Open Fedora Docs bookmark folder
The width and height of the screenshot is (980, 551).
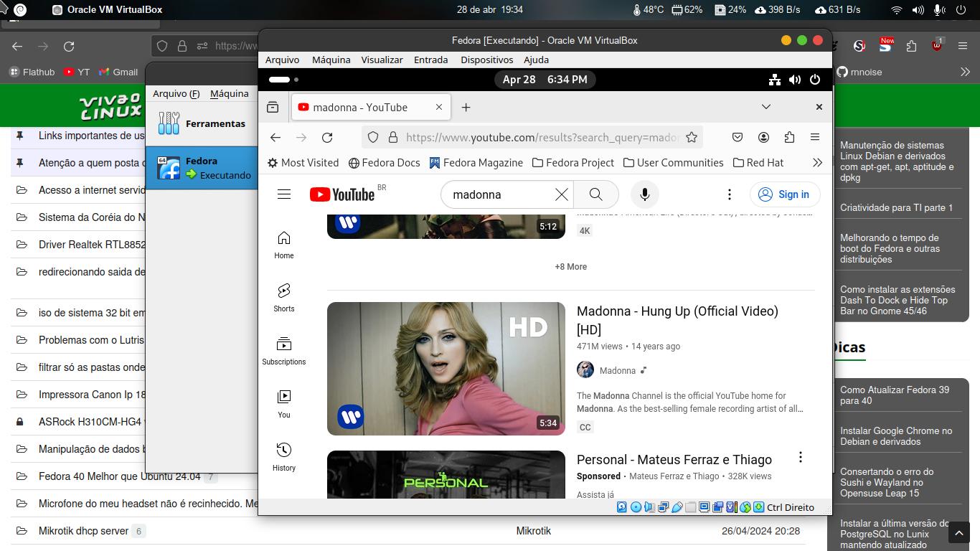pos(384,163)
